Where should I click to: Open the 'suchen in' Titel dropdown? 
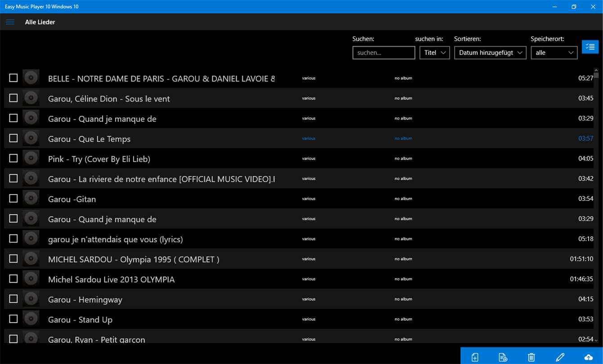coord(434,53)
